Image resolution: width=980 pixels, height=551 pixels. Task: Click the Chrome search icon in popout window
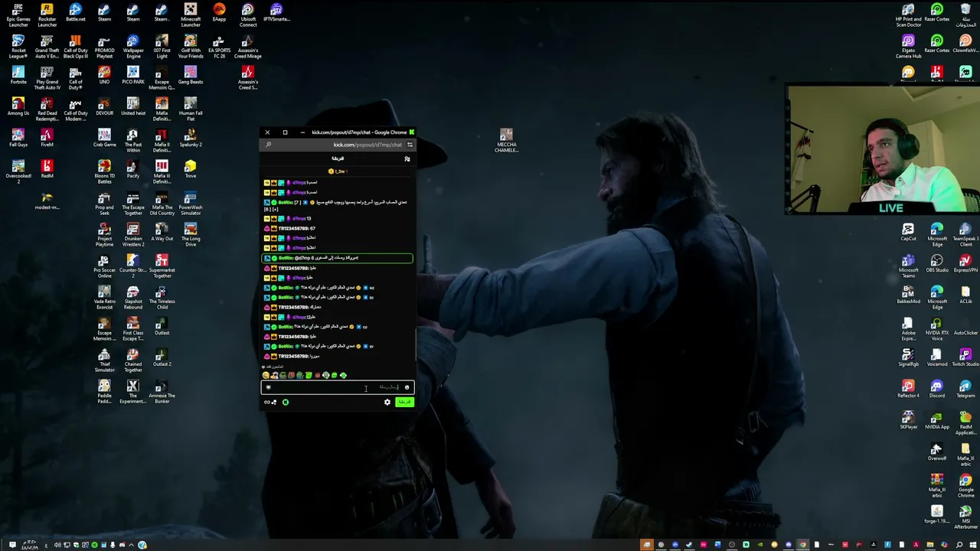tap(268, 145)
